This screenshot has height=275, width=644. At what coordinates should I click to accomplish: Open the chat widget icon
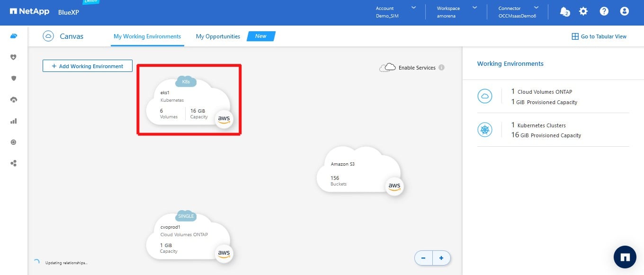pyautogui.click(x=625, y=257)
